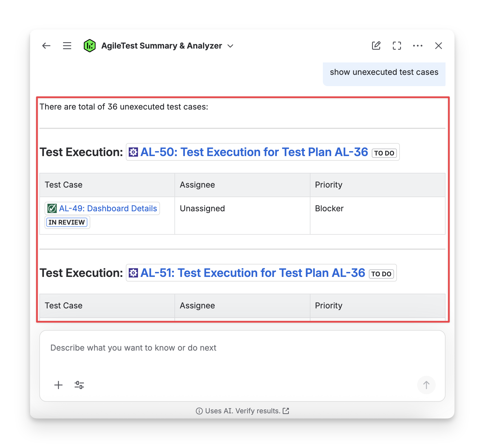Expand the AgileTest Summary & Analyzer dropdown

[231, 46]
